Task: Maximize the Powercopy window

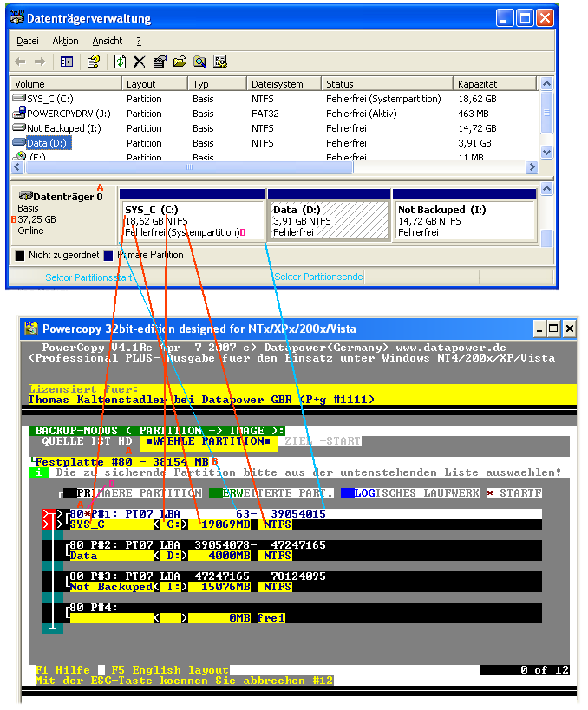Action: point(553,329)
